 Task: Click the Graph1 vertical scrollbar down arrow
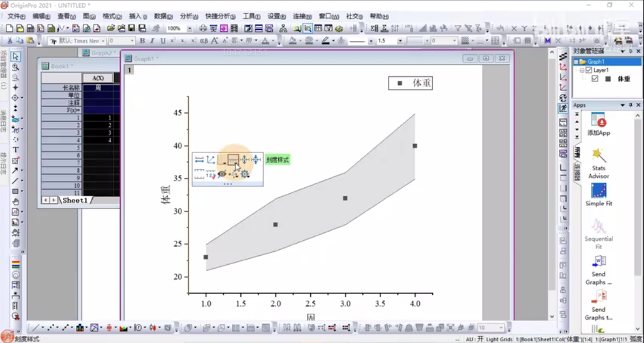(x=552, y=316)
